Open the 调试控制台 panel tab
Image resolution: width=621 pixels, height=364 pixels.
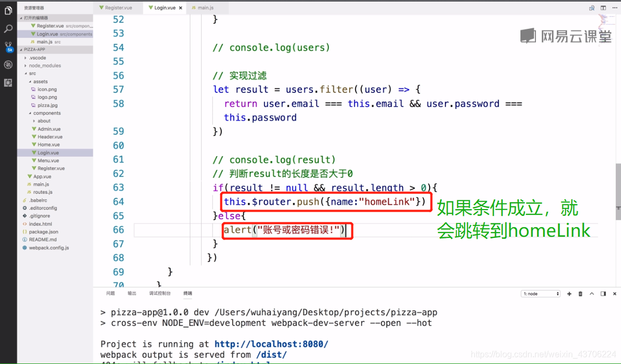click(159, 293)
